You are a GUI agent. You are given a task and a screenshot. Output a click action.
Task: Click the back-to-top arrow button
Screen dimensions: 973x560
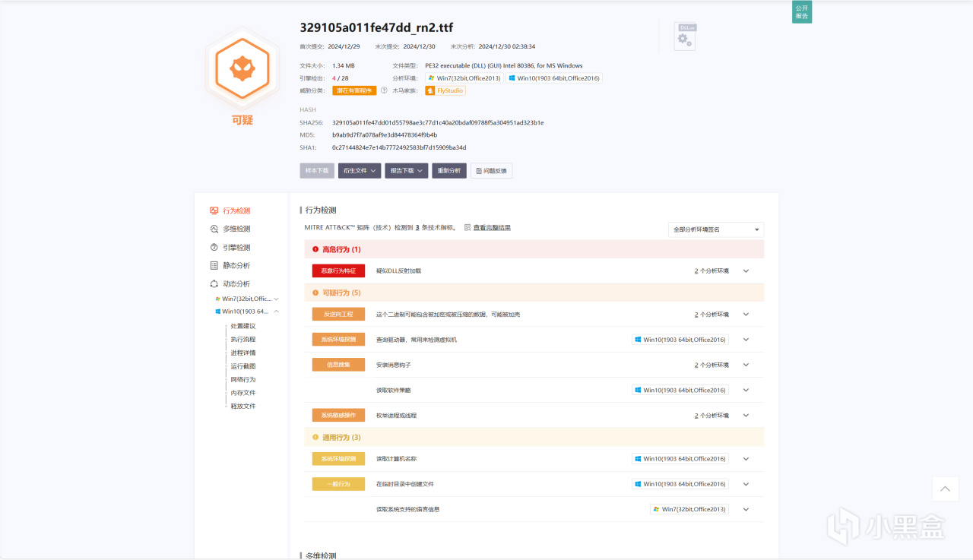[x=945, y=489]
